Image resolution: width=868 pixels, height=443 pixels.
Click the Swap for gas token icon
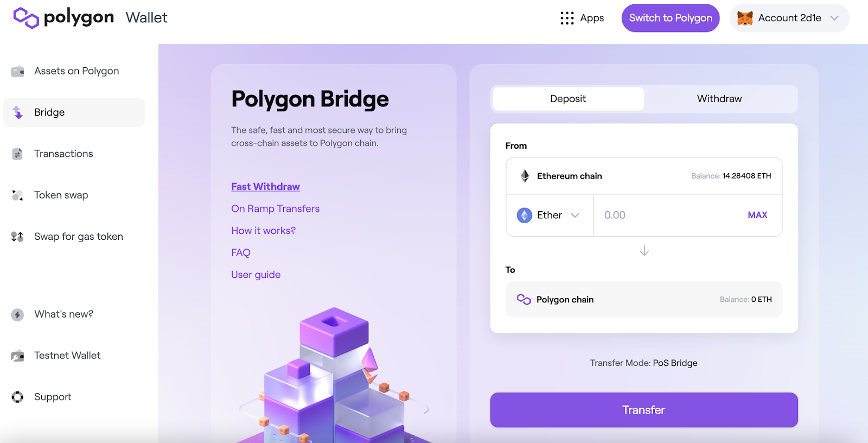click(17, 237)
